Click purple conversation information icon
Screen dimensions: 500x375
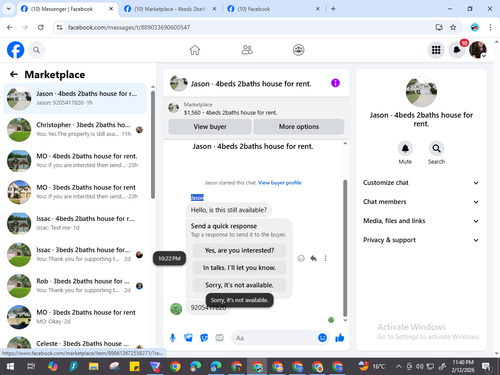click(335, 83)
